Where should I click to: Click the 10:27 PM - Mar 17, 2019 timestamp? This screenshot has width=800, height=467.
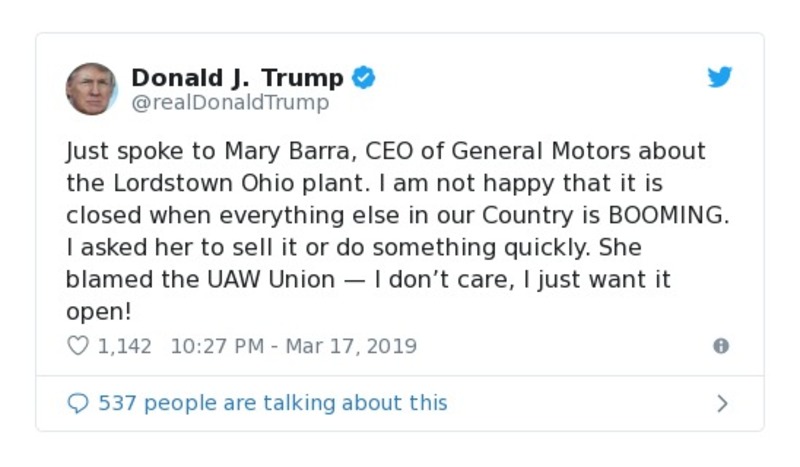(293, 346)
